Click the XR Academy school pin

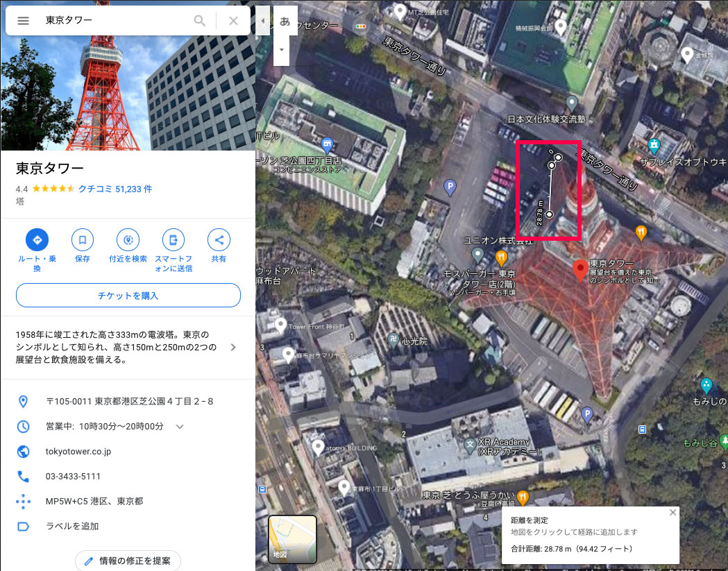tap(470, 445)
